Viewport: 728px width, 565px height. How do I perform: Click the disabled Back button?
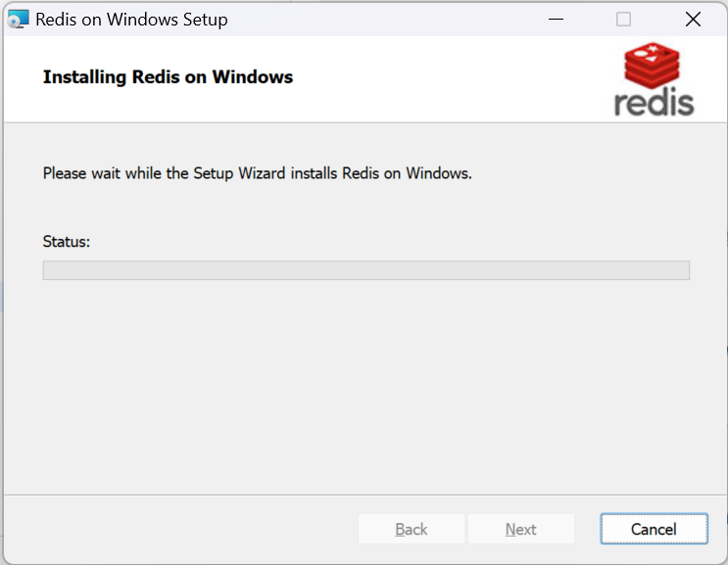tap(411, 529)
